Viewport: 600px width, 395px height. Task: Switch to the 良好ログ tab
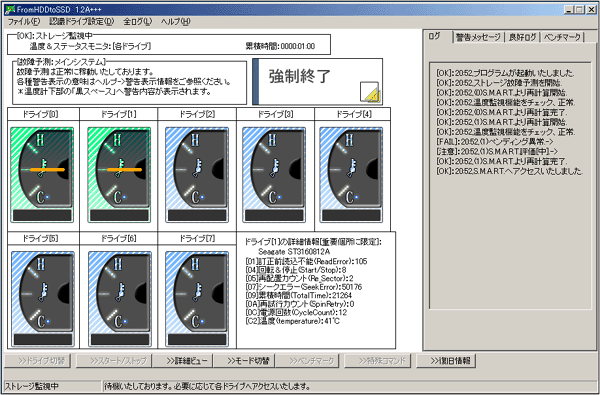[x=523, y=37]
